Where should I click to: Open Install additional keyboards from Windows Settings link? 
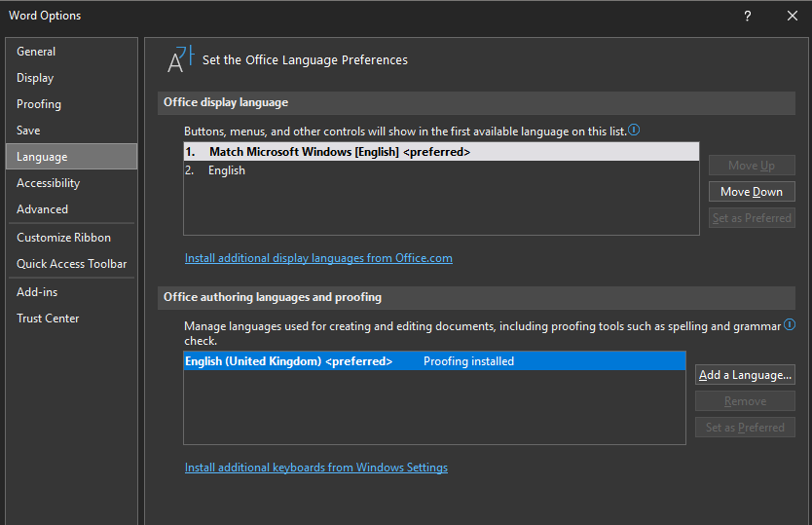pos(315,468)
